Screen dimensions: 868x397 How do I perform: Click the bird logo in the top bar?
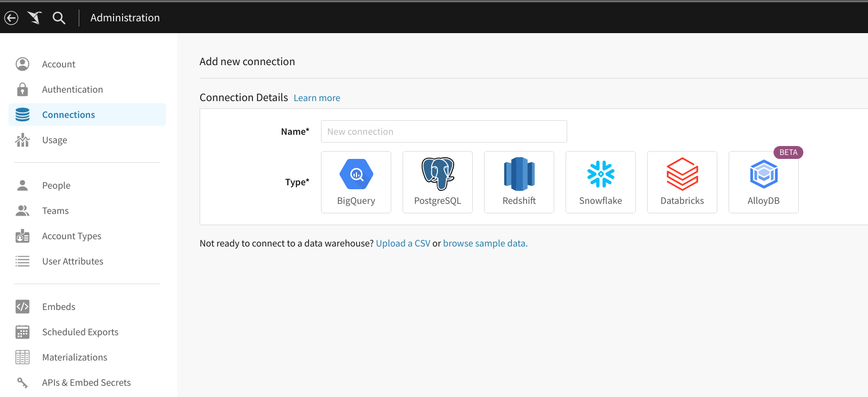pos(34,17)
